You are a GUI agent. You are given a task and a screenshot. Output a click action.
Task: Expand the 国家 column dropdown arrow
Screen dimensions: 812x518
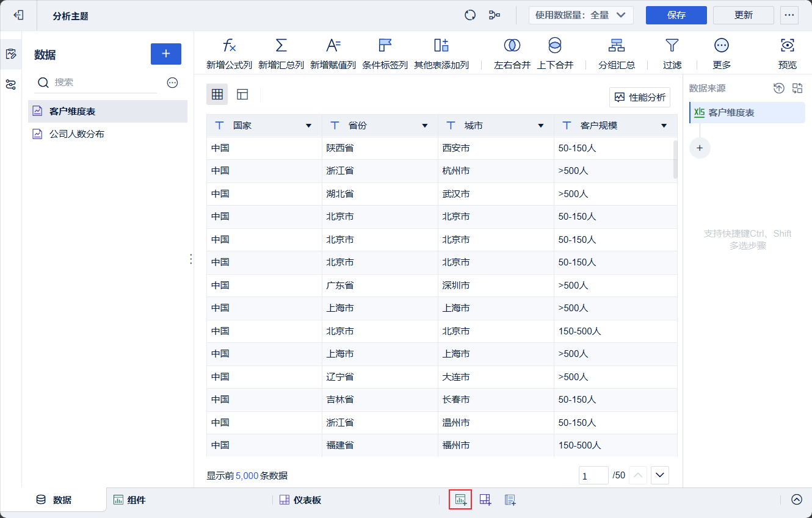308,126
